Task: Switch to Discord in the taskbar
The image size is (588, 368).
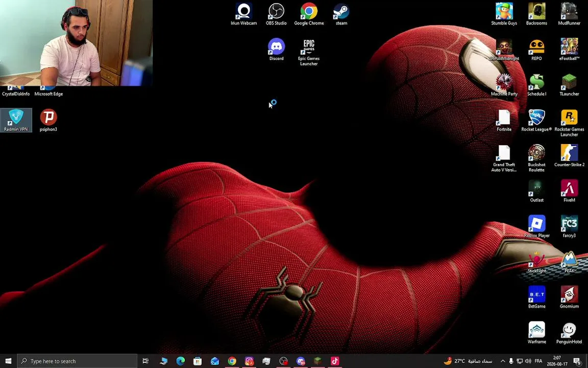Action: [301, 361]
